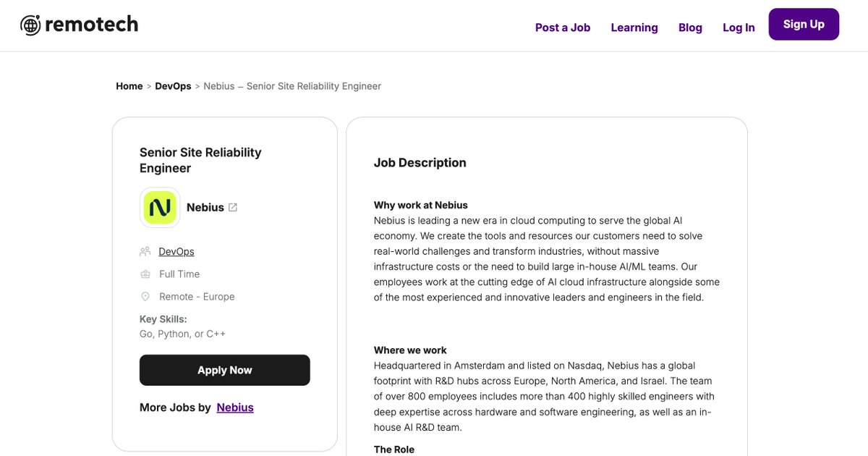
Task: Click the Nebius company logo thumbnail
Action: click(160, 208)
